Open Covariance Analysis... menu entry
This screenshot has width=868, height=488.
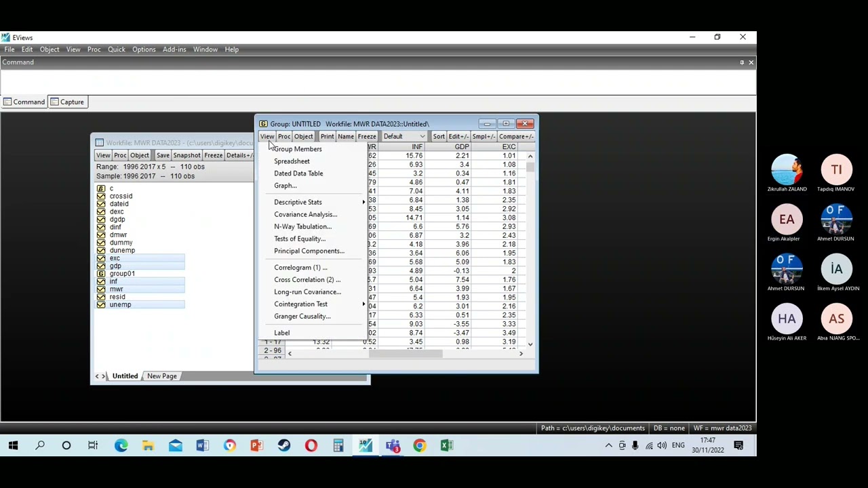[305, 214]
